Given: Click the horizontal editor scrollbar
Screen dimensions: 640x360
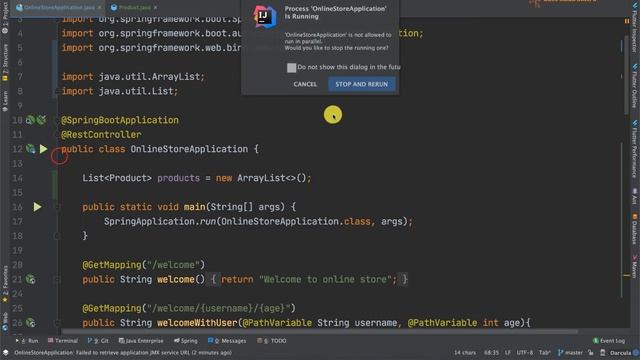Looking at the screenshot, I should [x=319, y=332].
